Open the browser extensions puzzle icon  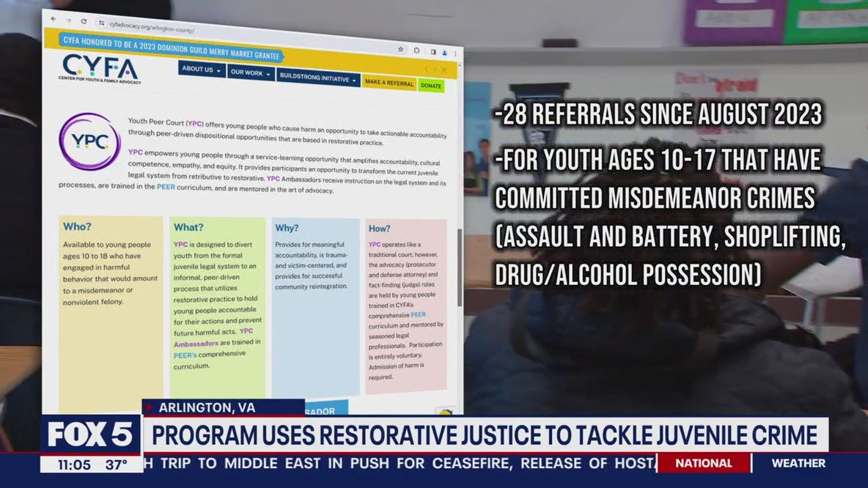(417, 51)
